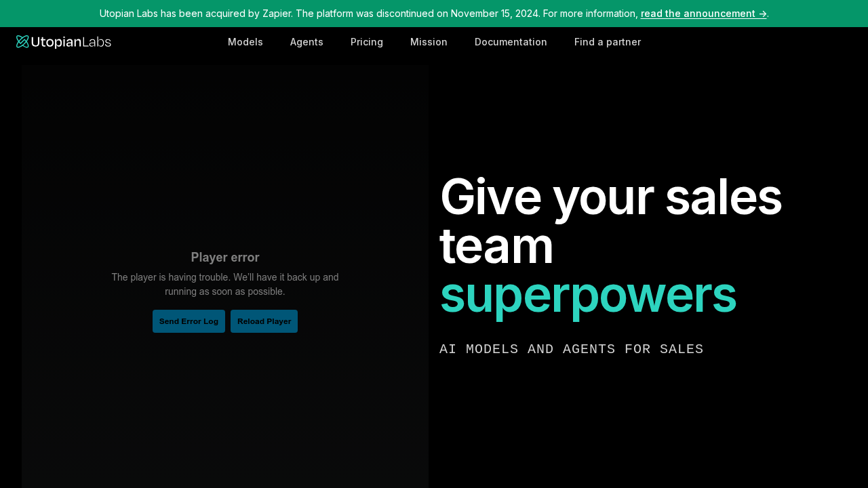Open the Models nav menu

pos(245,42)
